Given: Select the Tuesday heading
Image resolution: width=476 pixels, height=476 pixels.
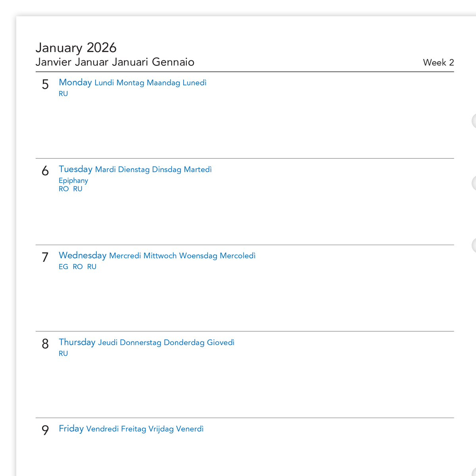Looking at the screenshot, I should click(75, 169).
